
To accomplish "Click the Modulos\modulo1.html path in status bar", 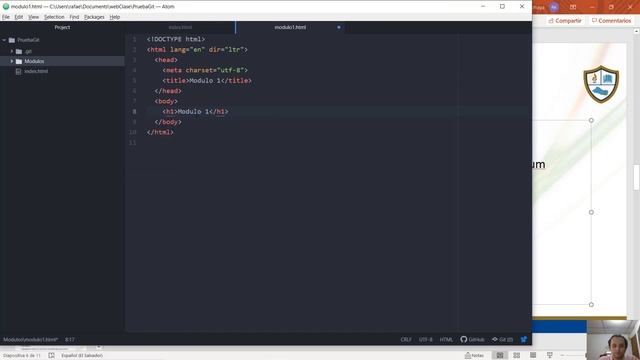I will 31,340.
